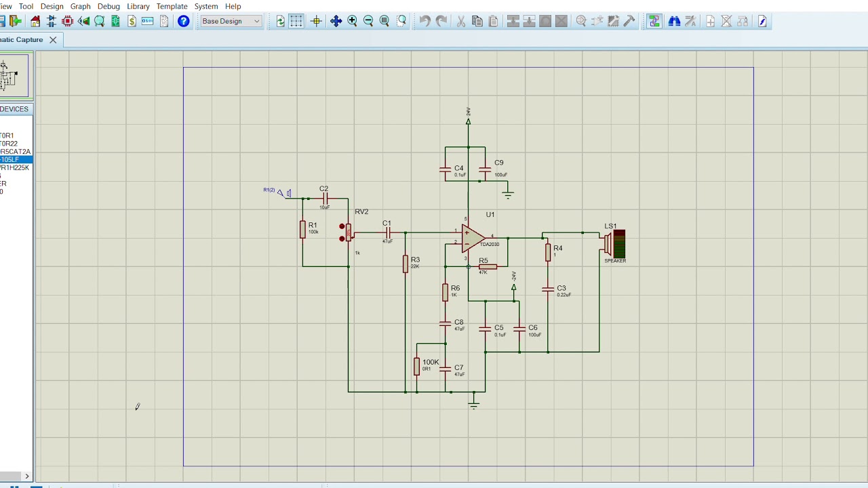Viewport: 868px width, 488px height.
Task: Toggle the grid display button
Action: point(296,21)
